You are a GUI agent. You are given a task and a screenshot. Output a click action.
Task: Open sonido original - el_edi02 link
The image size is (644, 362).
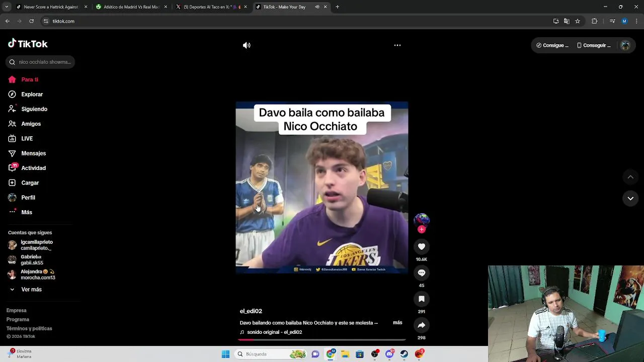click(x=271, y=332)
